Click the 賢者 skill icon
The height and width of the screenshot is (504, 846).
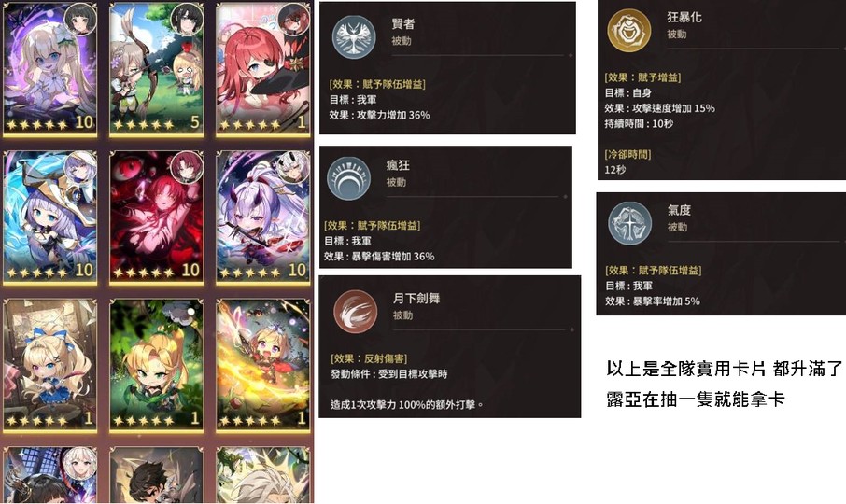[353, 36]
